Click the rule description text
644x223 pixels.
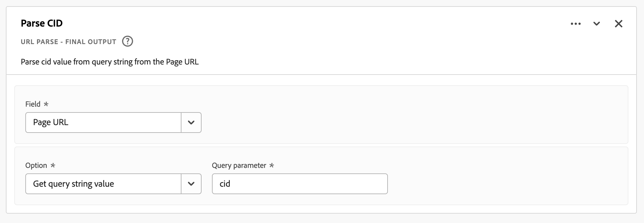pos(110,62)
